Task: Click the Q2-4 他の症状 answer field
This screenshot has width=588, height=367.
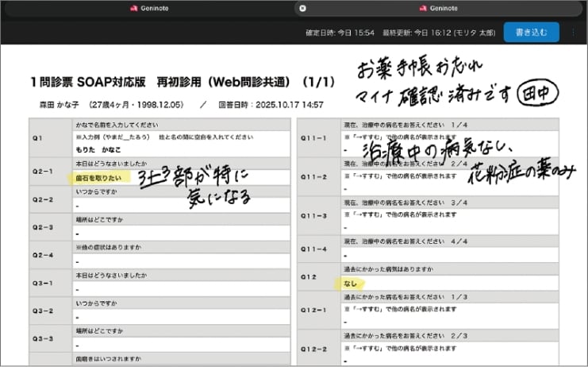Action: coord(181,261)
